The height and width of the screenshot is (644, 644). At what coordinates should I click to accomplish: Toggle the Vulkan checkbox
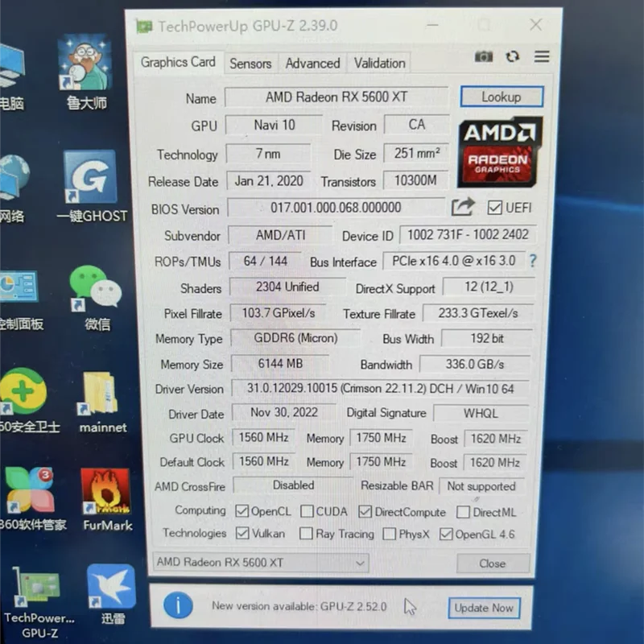tap(242, 533)
